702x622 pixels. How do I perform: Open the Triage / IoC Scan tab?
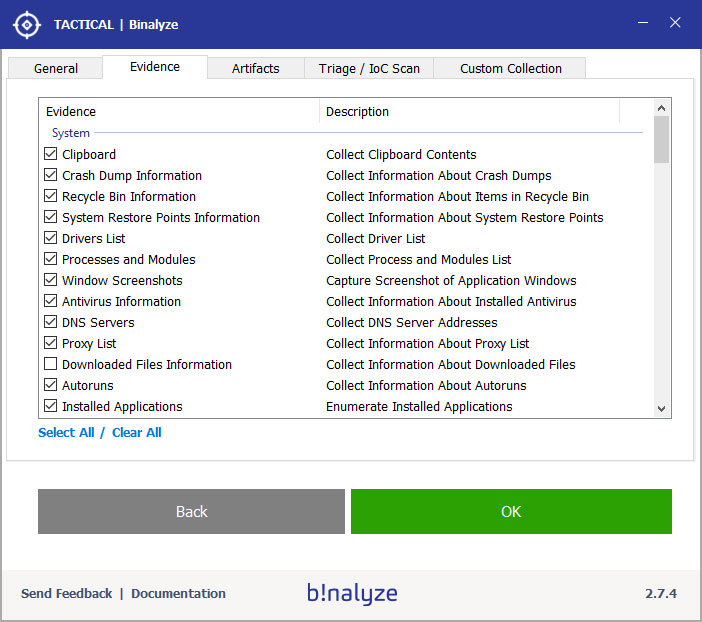pyautogui.click(x=369, y=69)
